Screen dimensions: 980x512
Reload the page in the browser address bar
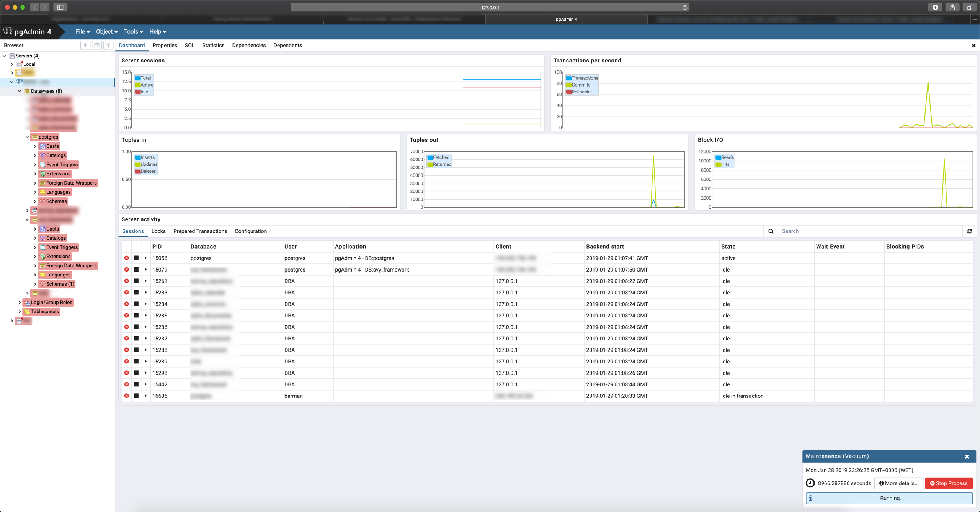(685, 7)
